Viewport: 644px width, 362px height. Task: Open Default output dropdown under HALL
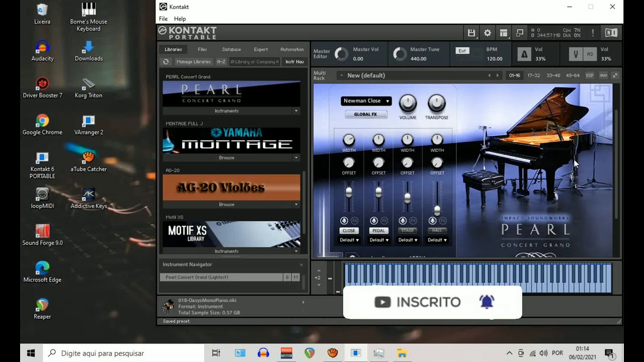coord(437,240)
